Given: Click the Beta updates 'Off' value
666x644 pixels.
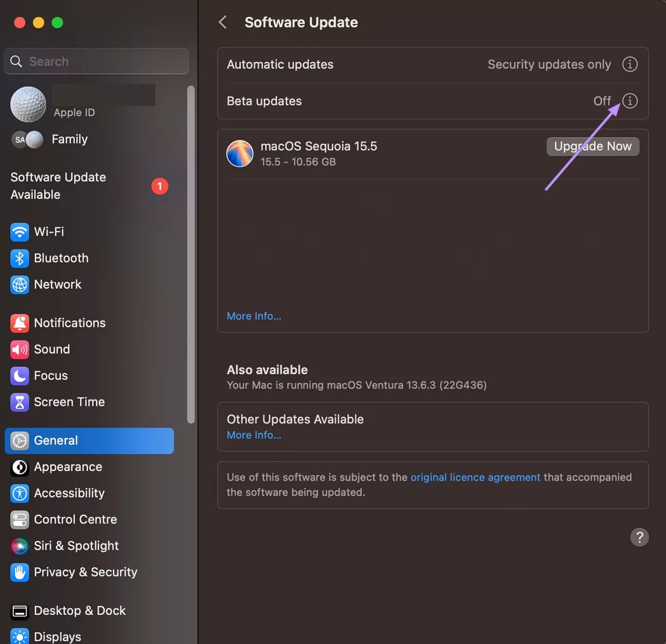Looking at the screenshot, I should (602, 101).
